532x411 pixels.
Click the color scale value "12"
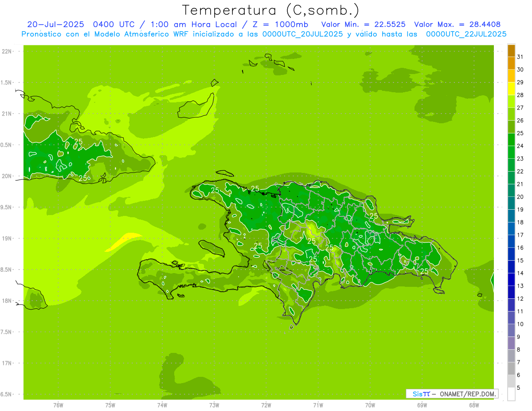pos(520,299)
